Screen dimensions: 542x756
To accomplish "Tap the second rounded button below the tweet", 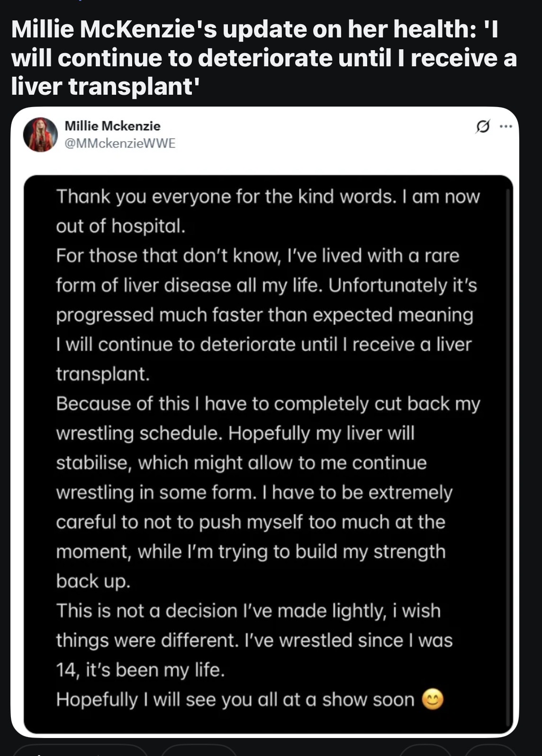I will pos(199,750).
